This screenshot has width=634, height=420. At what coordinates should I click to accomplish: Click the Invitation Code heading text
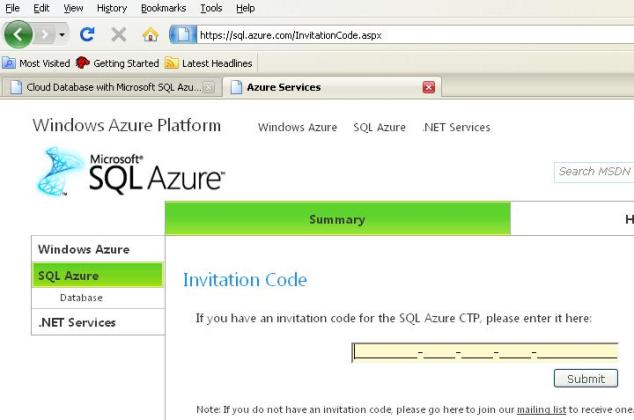(x=245, y=280)
